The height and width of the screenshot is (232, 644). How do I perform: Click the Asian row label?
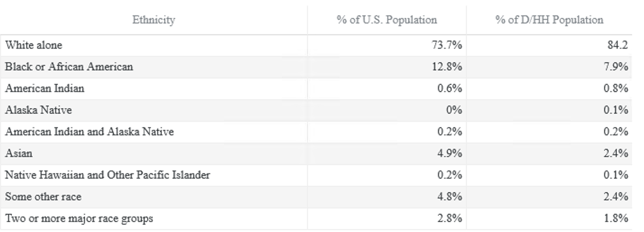point(19,153)
